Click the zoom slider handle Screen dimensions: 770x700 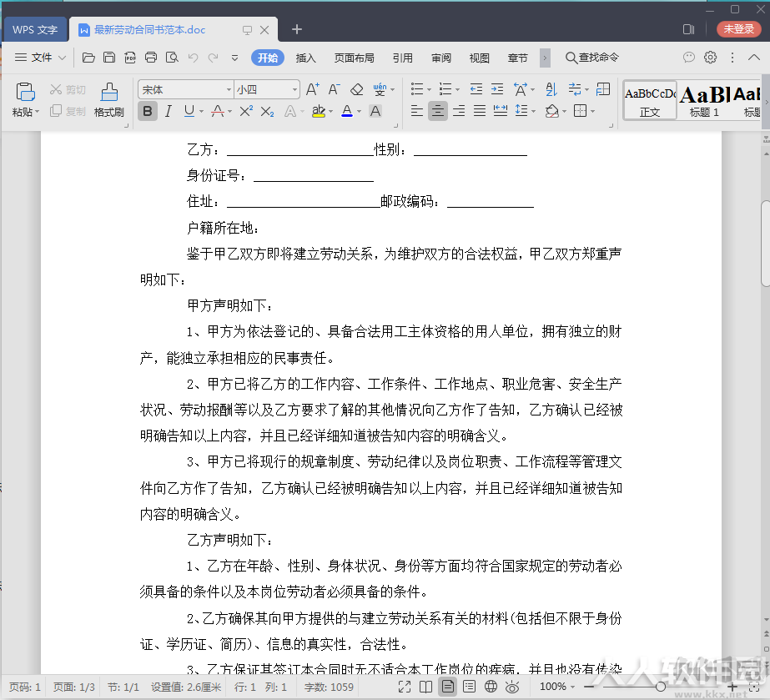click(661, 687)
